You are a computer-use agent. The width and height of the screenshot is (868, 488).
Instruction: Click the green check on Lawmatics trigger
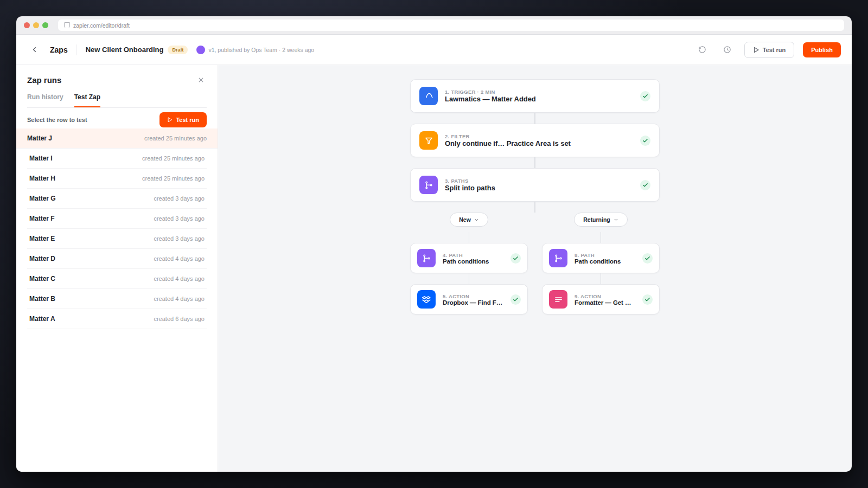coord(645,96)
